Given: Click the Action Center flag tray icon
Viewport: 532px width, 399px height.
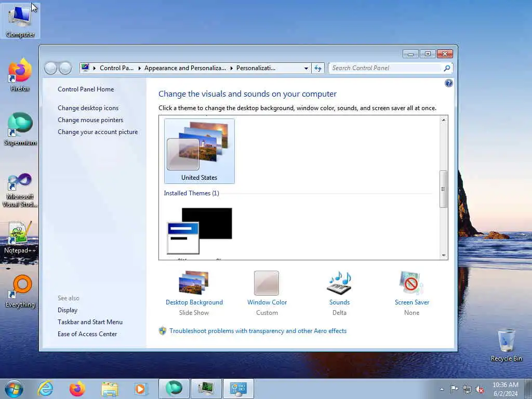Looking at the screenshot, I should click(454, 389).
